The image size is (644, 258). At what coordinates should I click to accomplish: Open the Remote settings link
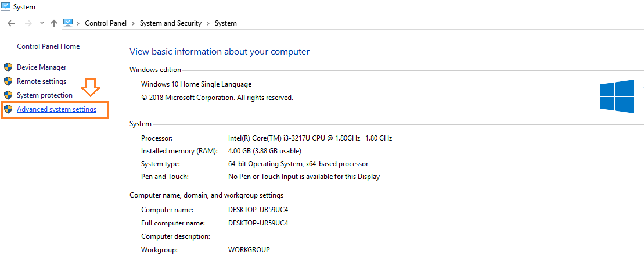coord(41,81)
